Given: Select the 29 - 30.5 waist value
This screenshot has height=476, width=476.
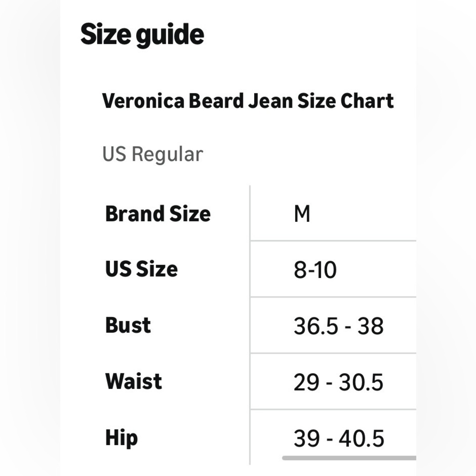Looking at the screenshot, I should (338, 382).
